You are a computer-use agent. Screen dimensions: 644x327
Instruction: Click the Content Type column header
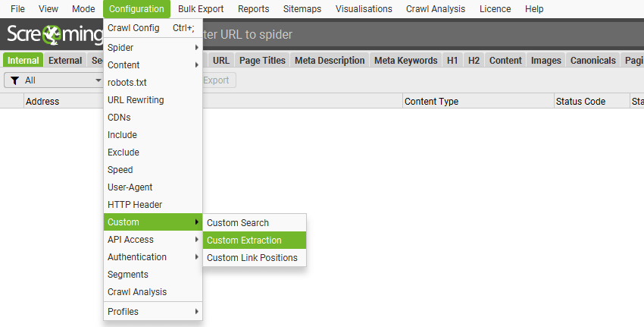pyautogui.click(x=432, y=102)
